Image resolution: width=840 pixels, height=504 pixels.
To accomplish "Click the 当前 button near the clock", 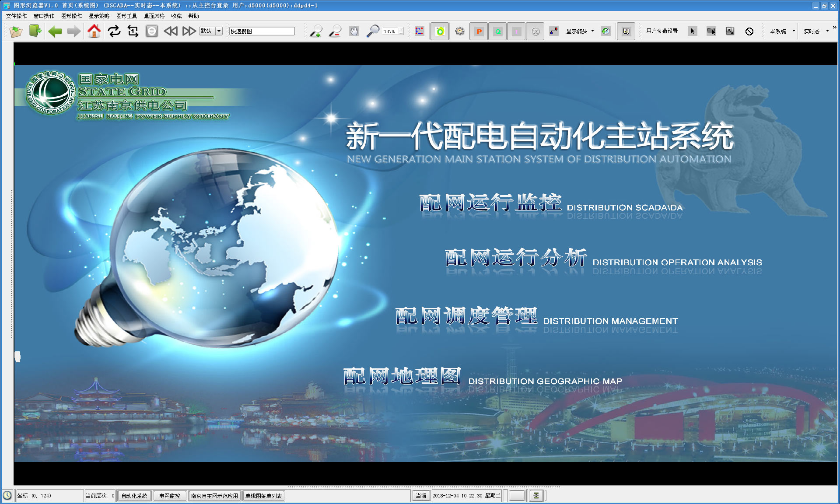I will tap(421, 496).
